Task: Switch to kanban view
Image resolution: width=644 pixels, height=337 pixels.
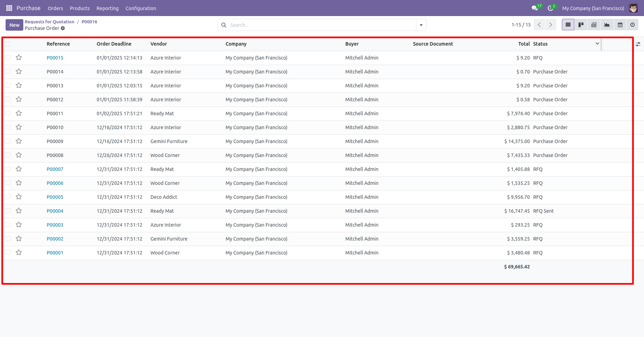Action: pos(581,25)
